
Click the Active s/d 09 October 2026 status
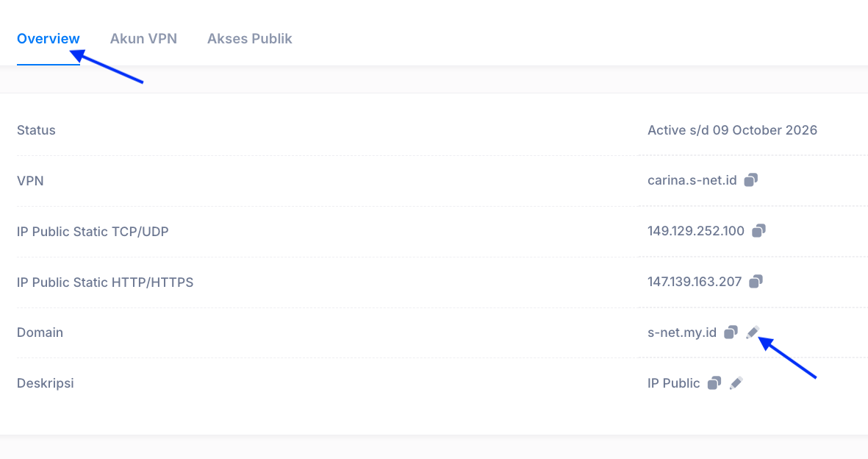pos(732,130)
